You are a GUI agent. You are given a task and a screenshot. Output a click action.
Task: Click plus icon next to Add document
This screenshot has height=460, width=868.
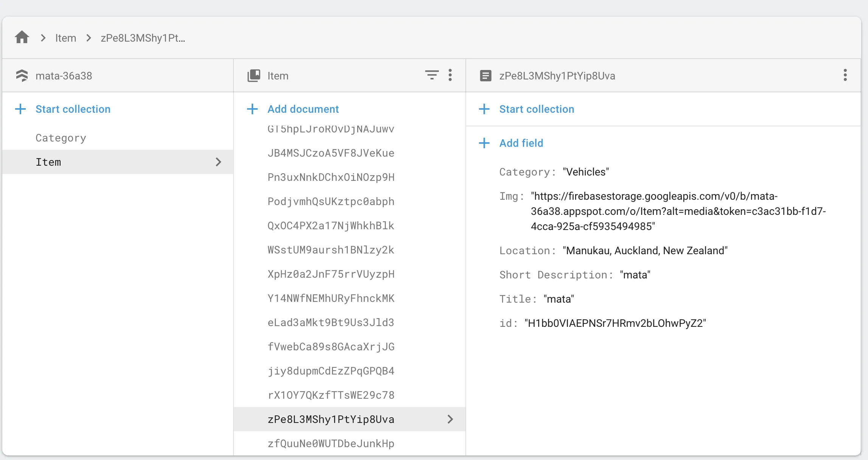252,109
